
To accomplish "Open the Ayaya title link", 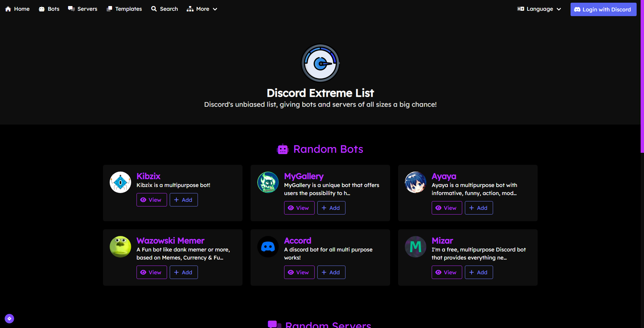I will click(x=444, y=176).
